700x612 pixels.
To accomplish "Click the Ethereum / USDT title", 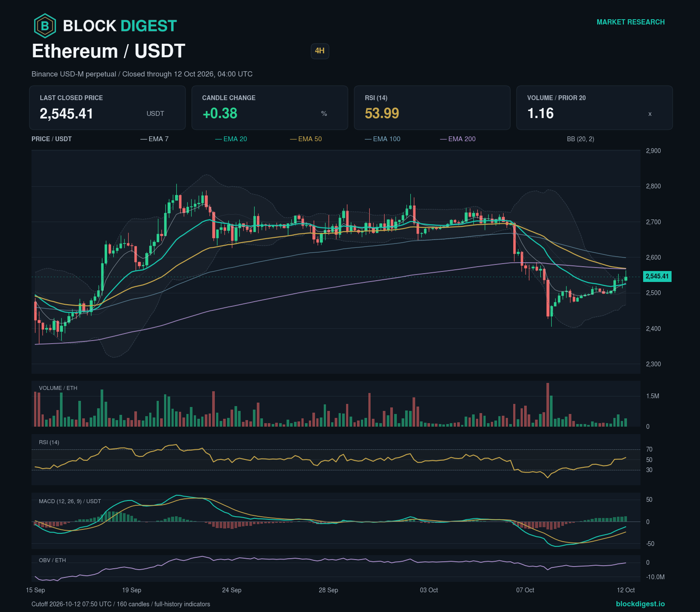I will tap(108, 51).
